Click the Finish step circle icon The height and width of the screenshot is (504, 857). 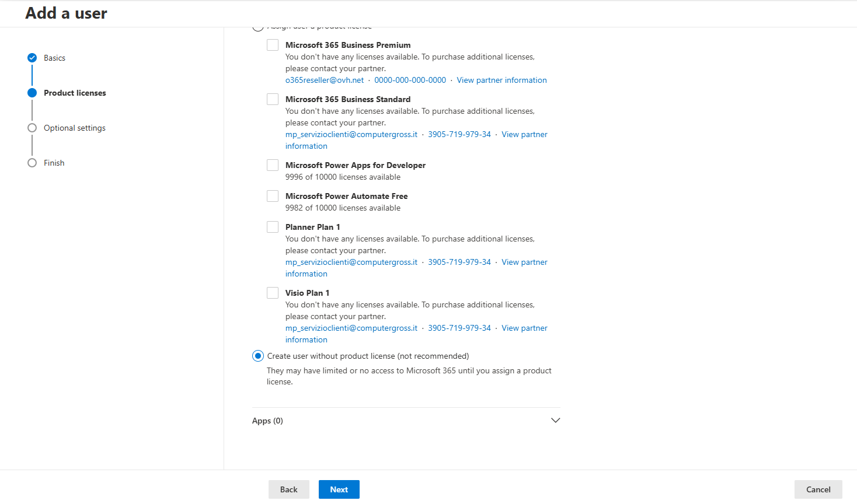(32, 163)
